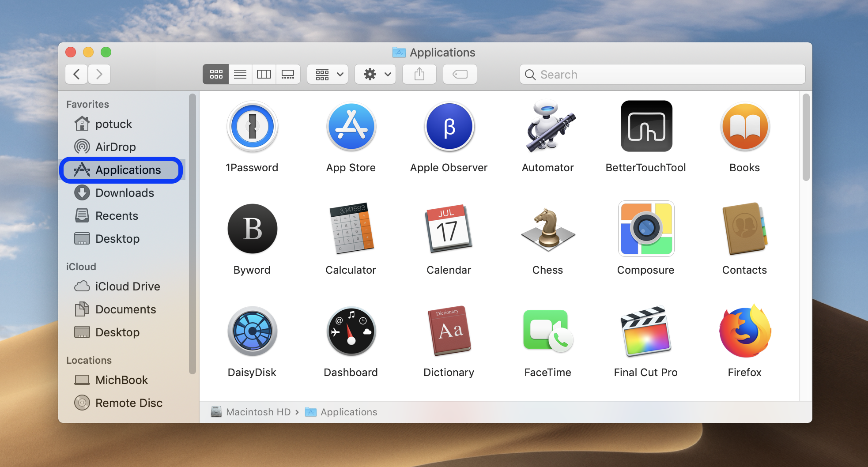Click inside the Search field

pos(618,74)
